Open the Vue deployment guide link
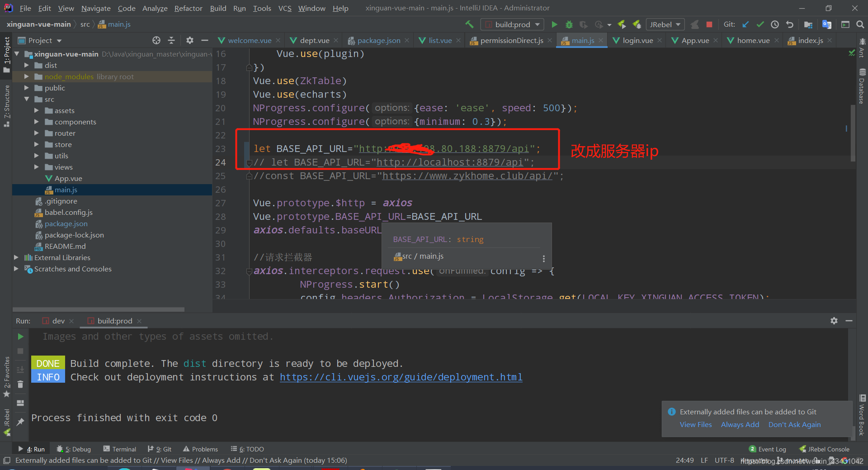The image size is (868, 470). click(x=401, y=377)
